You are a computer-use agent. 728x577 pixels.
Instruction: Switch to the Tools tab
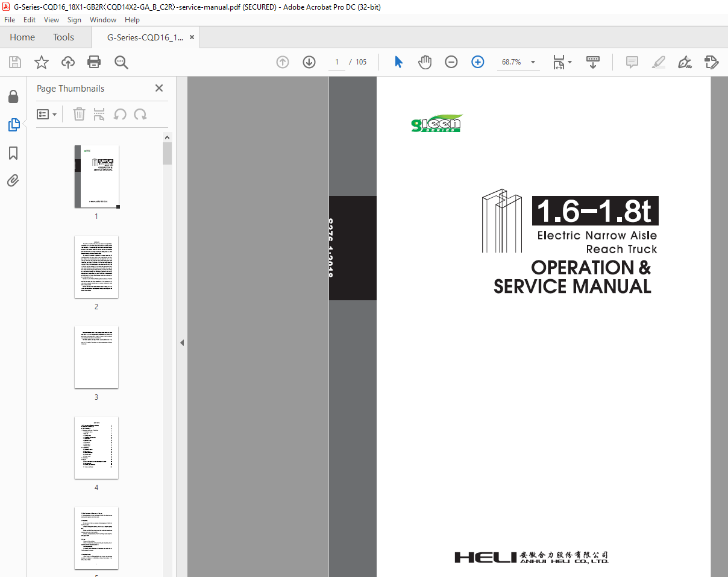click(x=63, y=37)
